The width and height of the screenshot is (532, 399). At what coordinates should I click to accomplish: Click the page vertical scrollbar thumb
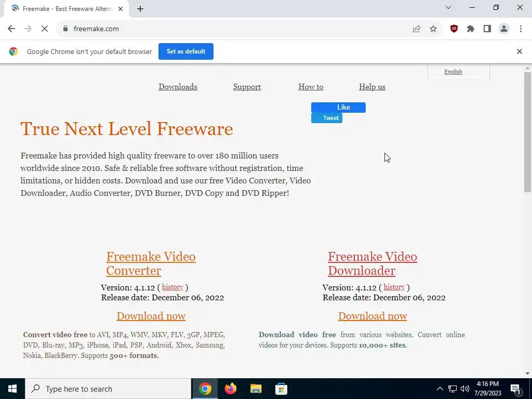pos(527,132)
